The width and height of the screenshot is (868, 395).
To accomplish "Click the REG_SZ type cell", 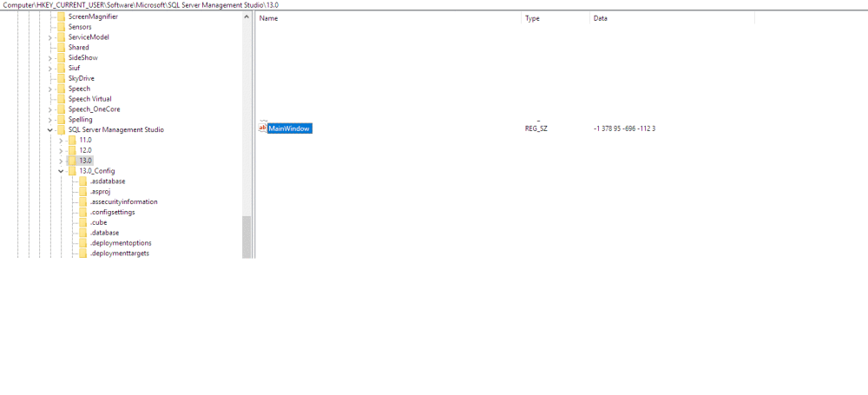I will 536,128.
